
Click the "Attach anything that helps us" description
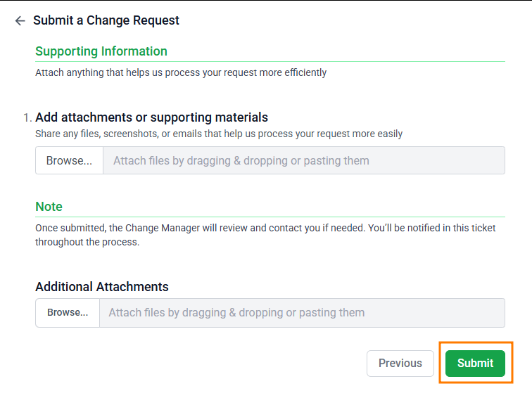point(181,72)
